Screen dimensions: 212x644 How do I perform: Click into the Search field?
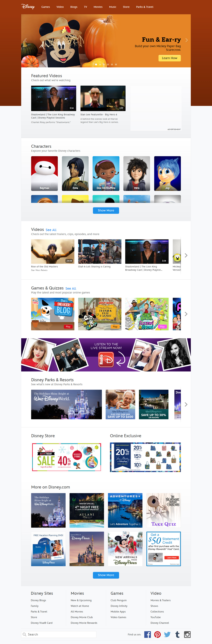click(x=59, y=635)
